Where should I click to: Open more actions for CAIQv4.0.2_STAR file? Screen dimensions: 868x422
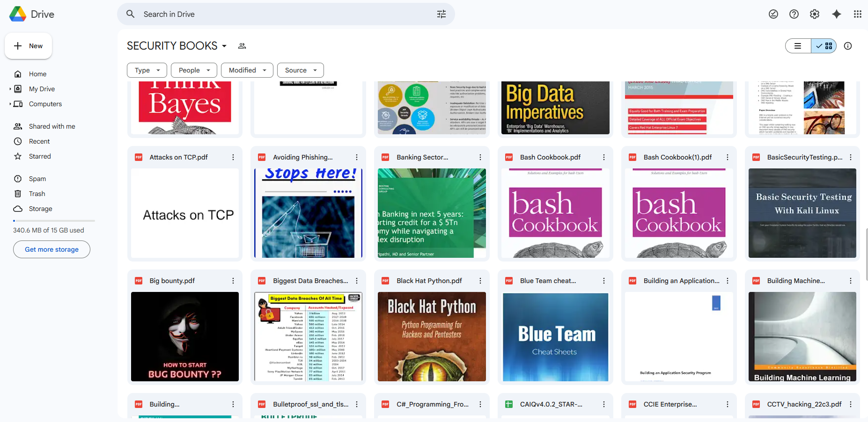coord(604,404)
